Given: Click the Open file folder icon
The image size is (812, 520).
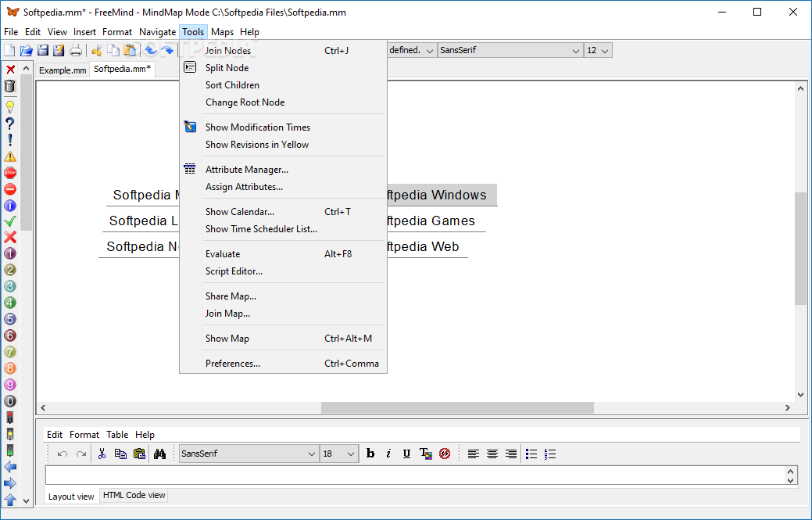Looking at the screenshot, I should click(26, 50).
